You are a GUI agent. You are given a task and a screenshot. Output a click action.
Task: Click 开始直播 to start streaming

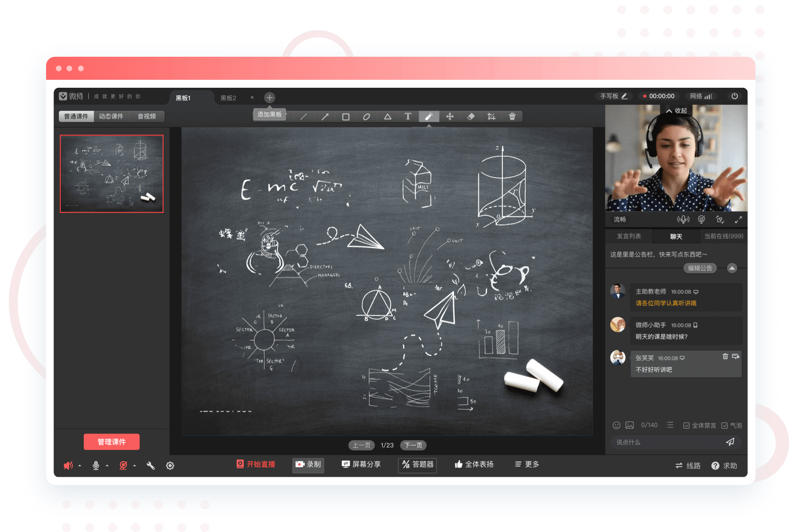[x=256, y=464]
